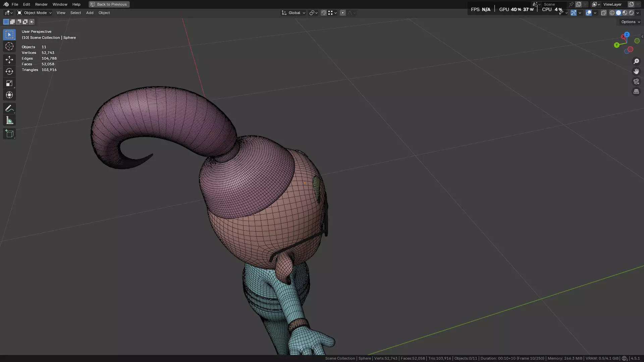Click the Back to Previous button
644x362 pixels.
[x=109, y=4]
